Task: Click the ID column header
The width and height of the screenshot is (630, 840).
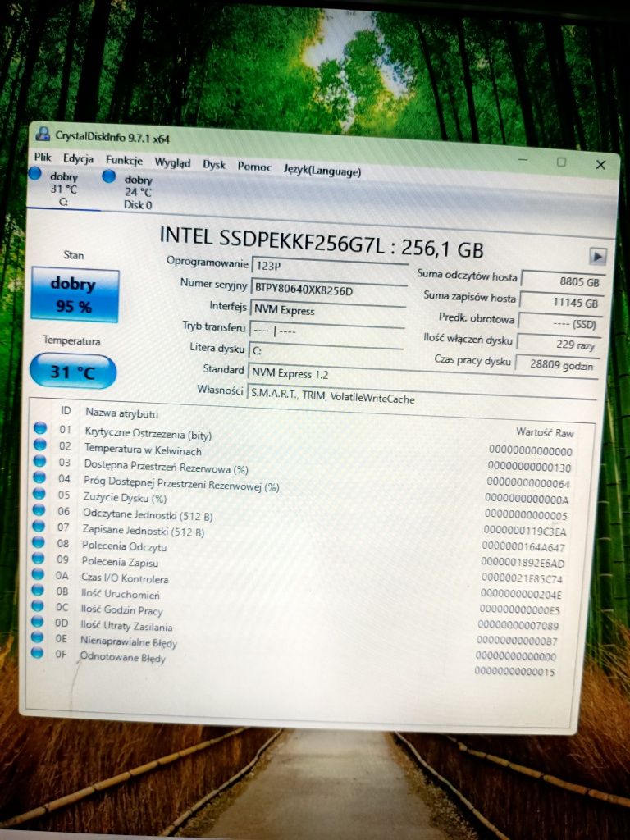Action: tap(66, 410)
